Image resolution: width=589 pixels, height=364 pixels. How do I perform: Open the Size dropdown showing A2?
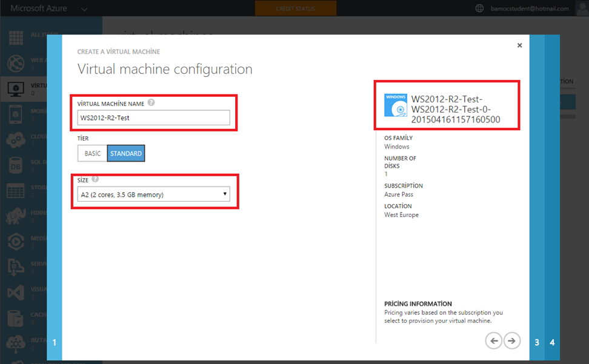(x=154, y=194)
